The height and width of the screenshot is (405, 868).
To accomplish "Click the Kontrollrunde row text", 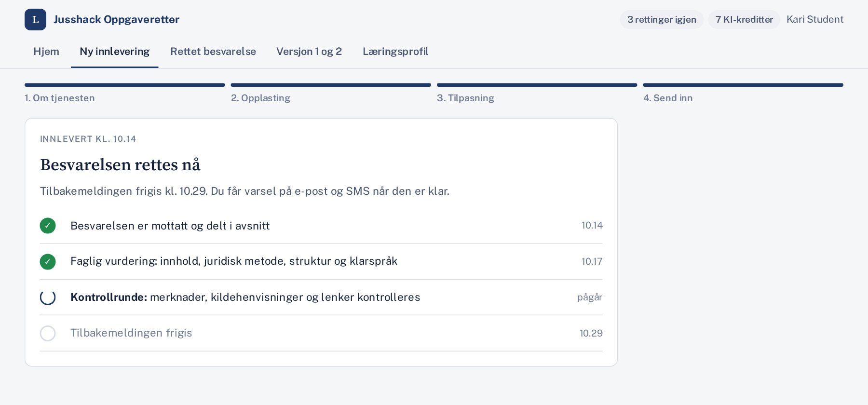I will click(x=245, y=297).
